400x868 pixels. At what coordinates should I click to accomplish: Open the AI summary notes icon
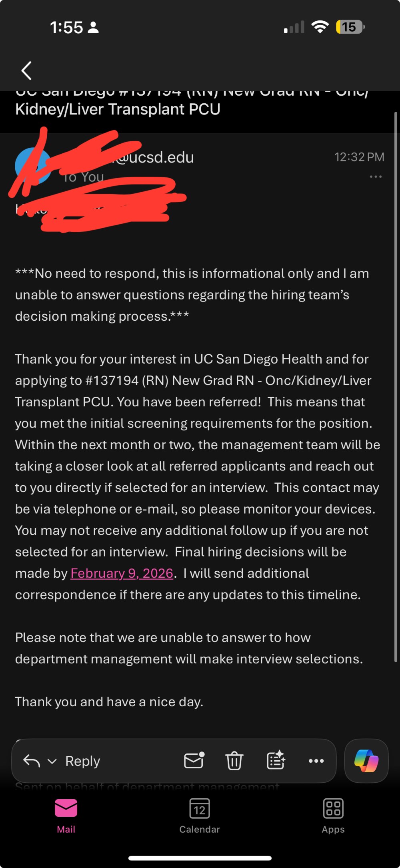(276, 760)
